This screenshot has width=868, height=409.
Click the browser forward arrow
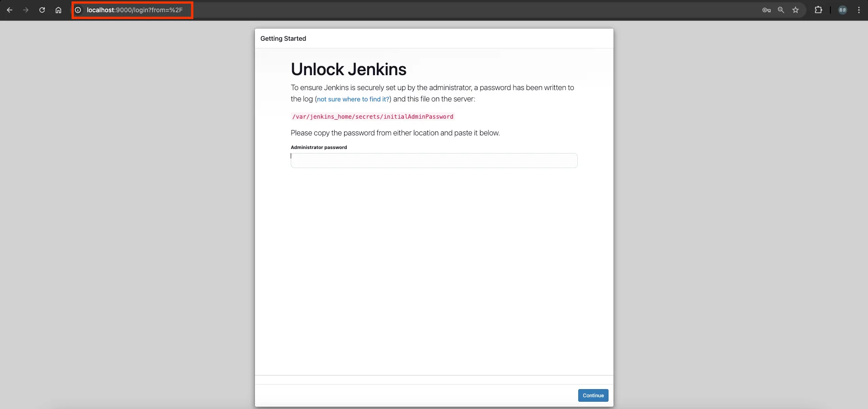[x=26, y=10]
